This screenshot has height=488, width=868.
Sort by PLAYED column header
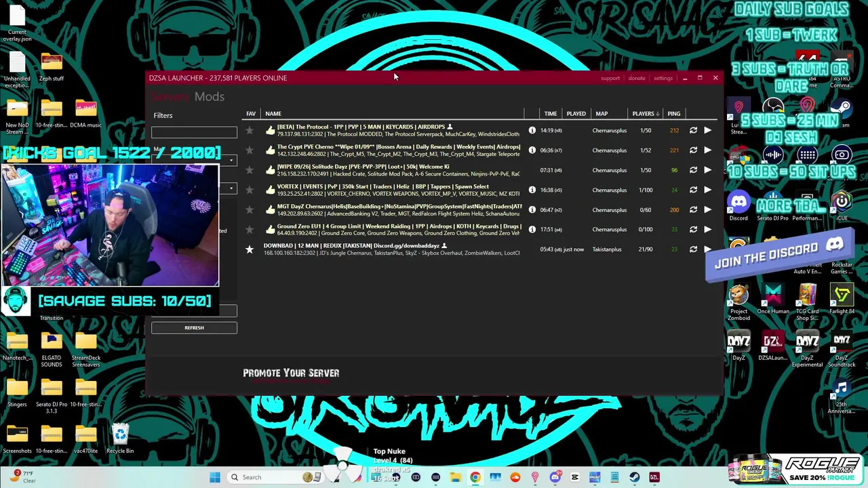pyautogui.click(x=576, y=114)
